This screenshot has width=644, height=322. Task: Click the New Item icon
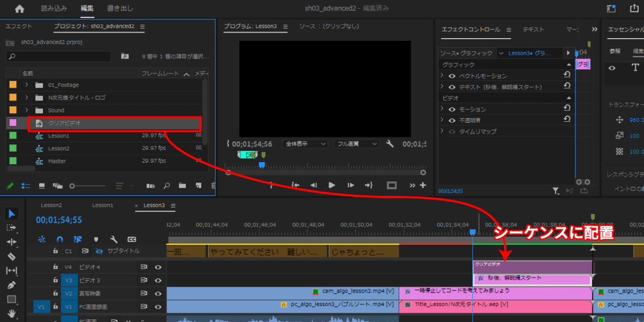point(198,186)
